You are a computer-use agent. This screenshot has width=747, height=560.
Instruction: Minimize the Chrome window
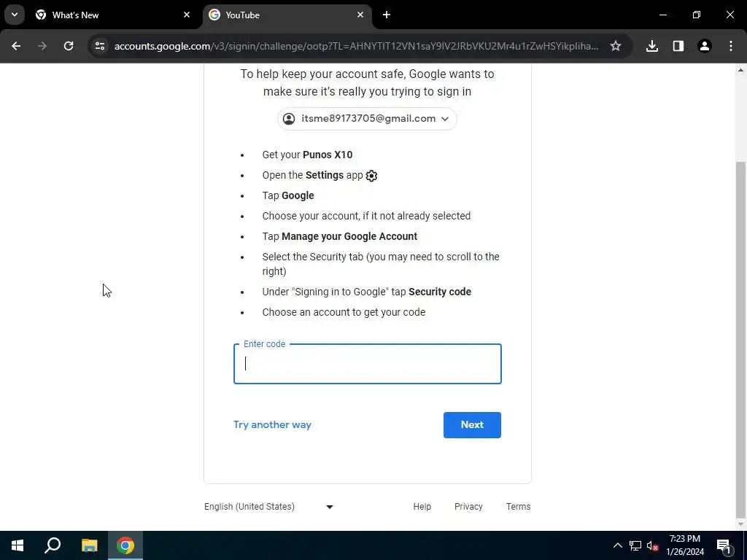[x=662, y=15]
